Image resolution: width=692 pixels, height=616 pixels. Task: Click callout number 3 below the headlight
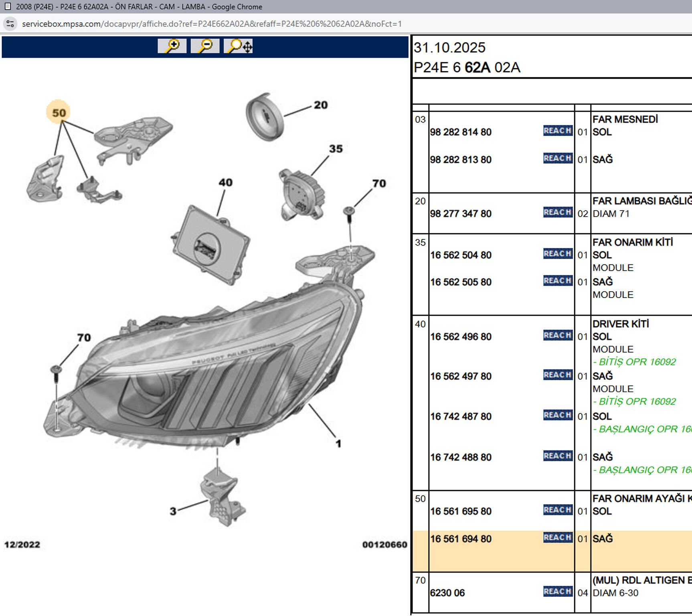(x=173, y=511)
